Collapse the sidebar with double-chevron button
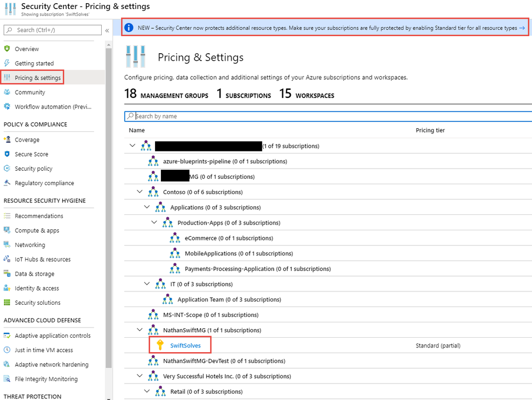The image size is (532, 400). pos(107,30)
